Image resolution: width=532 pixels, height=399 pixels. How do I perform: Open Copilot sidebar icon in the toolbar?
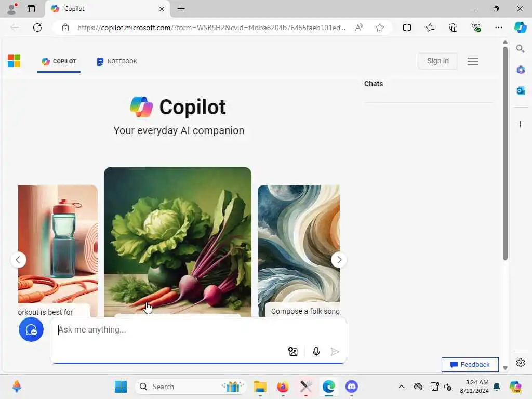point(520,28)
